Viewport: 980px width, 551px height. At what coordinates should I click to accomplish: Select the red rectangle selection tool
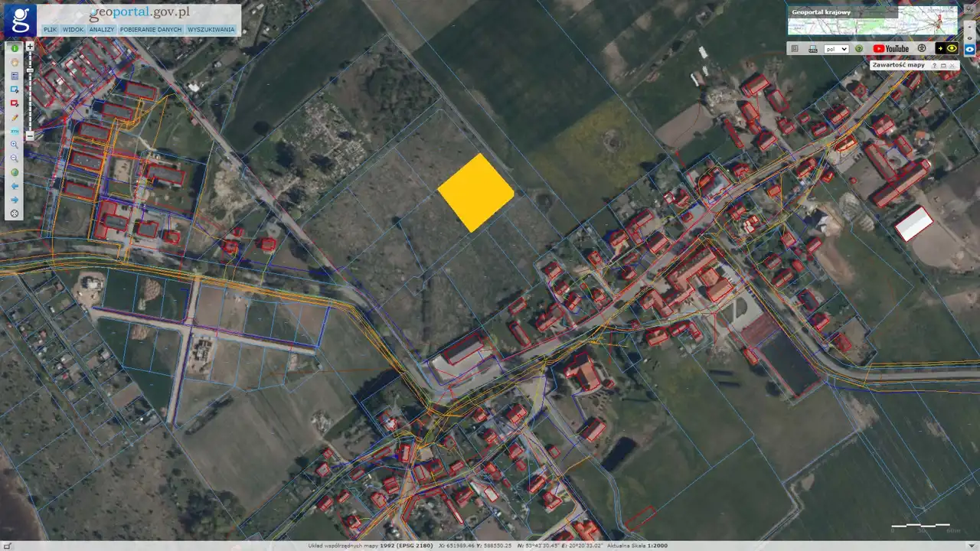tap(15, 103)
